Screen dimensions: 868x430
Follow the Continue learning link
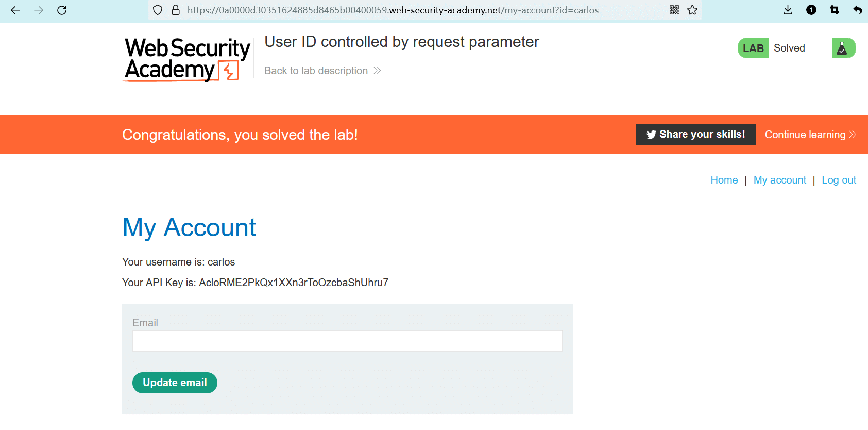tap(810, 135)
